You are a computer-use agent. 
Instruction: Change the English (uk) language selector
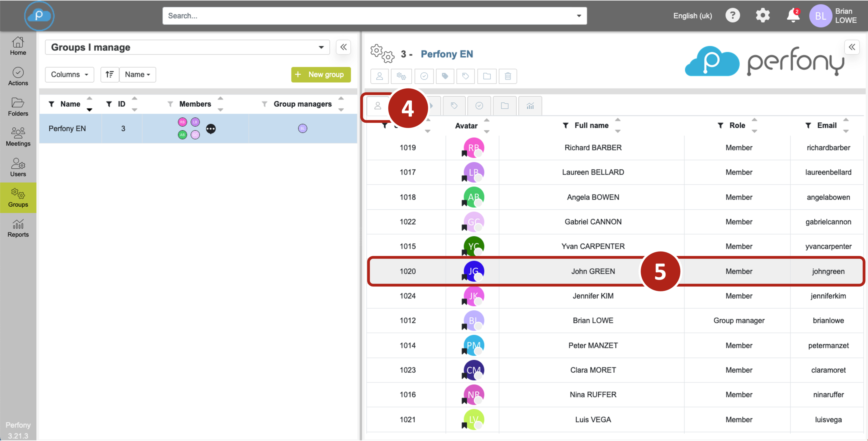click(x=693, y=16)
